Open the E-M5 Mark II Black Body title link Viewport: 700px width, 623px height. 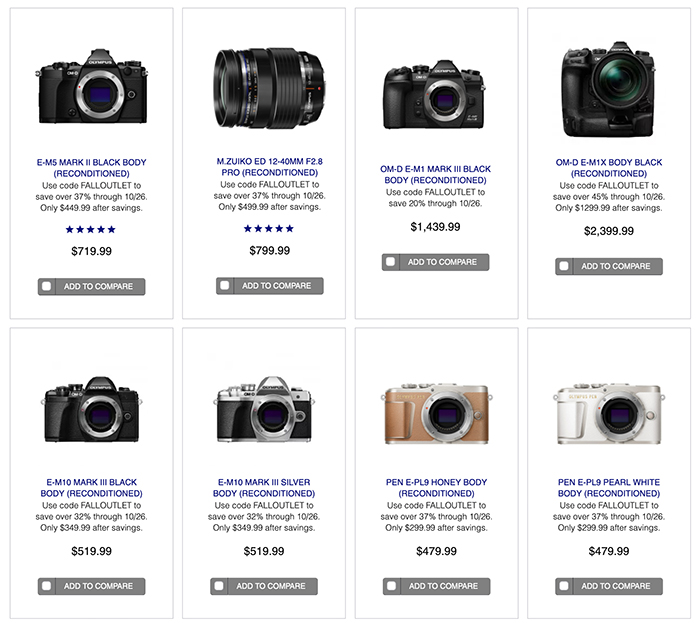[91, 166]
